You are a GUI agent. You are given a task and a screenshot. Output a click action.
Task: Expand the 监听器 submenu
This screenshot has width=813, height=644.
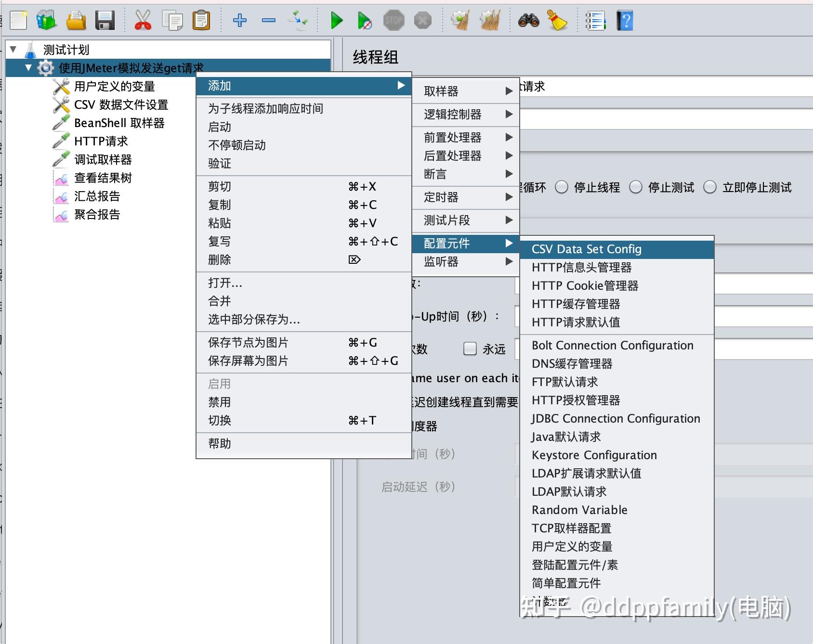point(440,261)
